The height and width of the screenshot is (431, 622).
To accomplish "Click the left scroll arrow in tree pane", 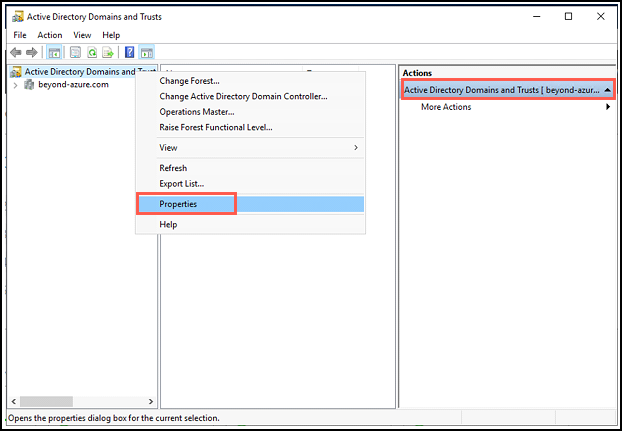I will pos(14,401).
